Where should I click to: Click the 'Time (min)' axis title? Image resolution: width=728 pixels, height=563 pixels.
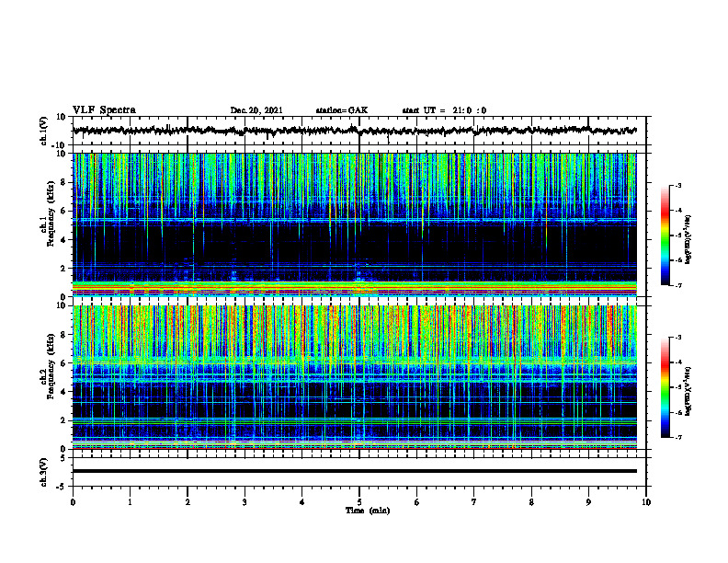point(368,511)
